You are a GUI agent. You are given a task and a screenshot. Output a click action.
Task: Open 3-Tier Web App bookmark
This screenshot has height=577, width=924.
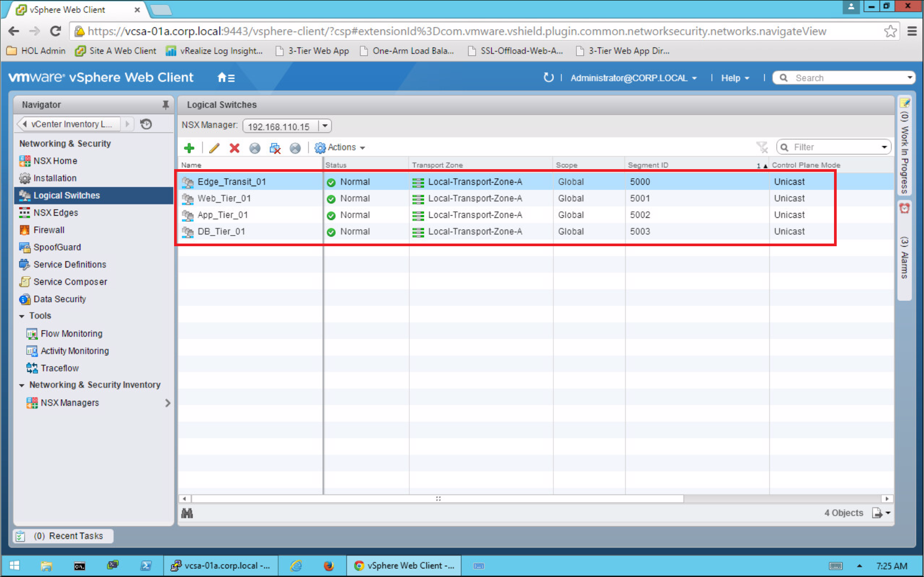point(312,51)
